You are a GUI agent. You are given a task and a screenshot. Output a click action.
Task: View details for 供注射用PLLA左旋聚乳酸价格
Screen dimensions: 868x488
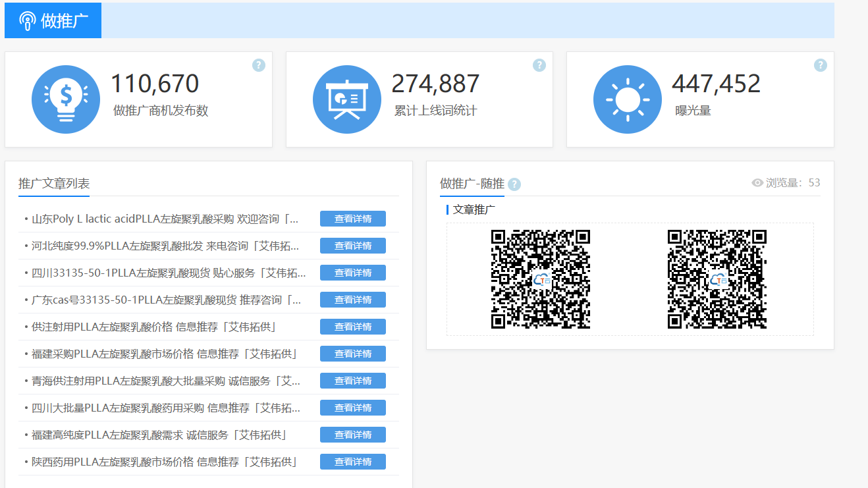pyautogui.click(x=353, y=327)
